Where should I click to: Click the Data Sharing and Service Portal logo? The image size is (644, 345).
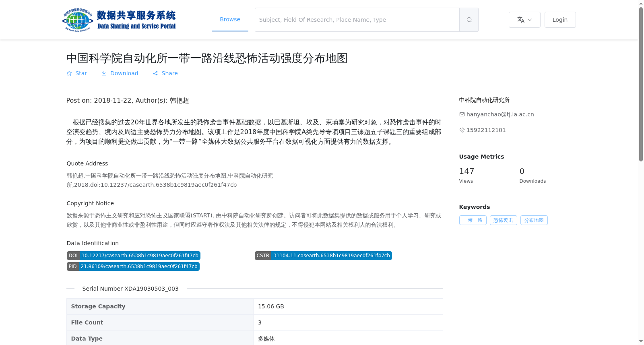[119, 20]
